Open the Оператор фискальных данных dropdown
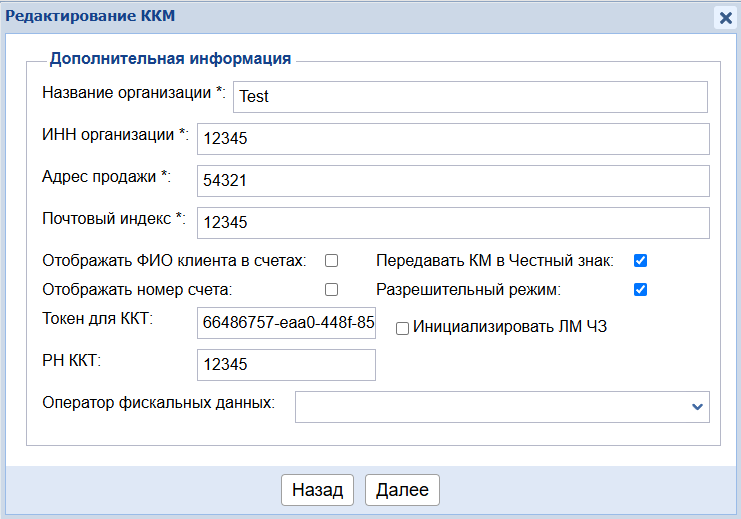The width and height of the screenshot is (741, 519). (501, 406)
